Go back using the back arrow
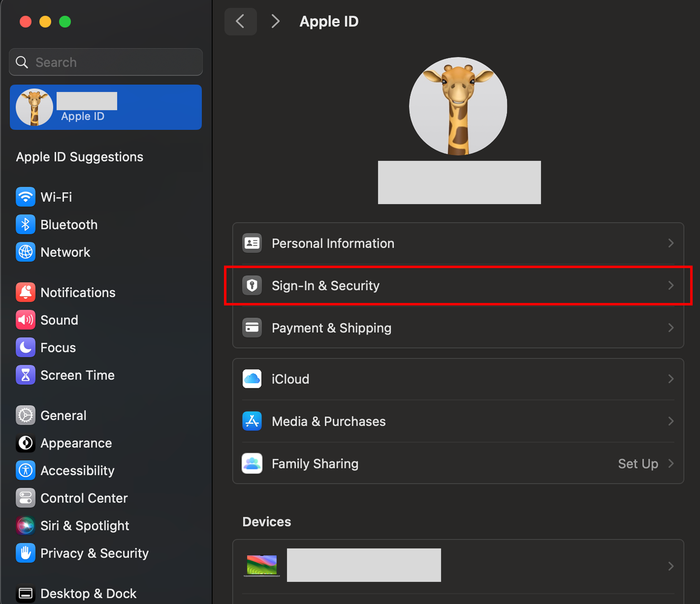The image size is (700, 604). (240, 22)
